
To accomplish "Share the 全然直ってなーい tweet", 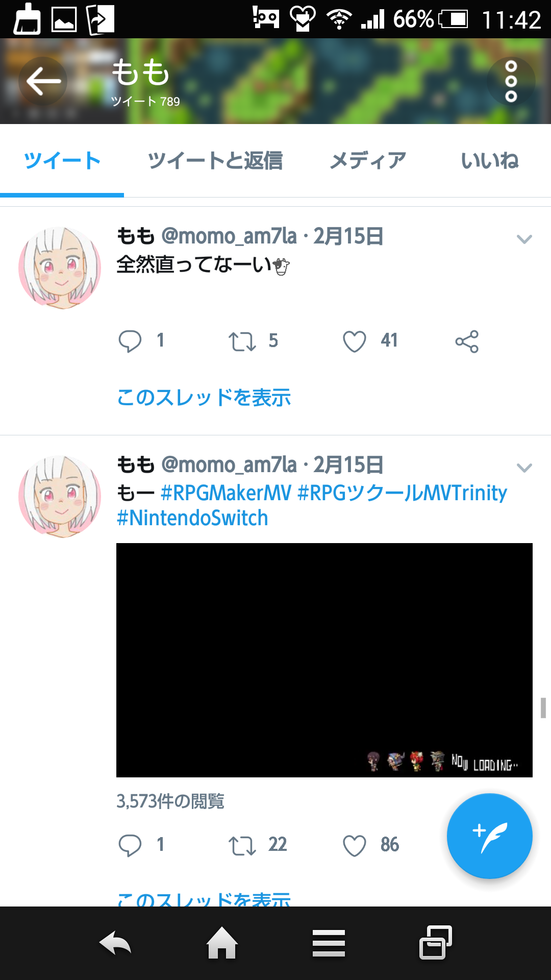I will point(467,341).
